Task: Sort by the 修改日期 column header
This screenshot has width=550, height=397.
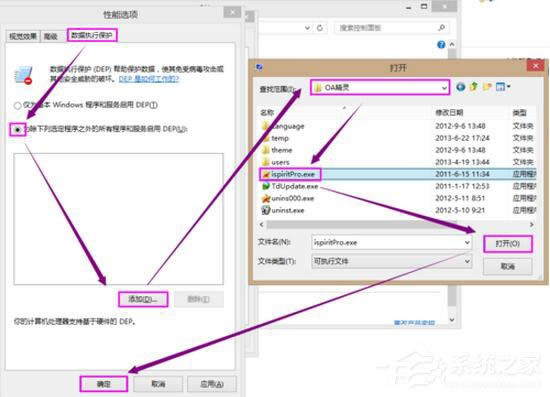Action: tap(449, 113)
